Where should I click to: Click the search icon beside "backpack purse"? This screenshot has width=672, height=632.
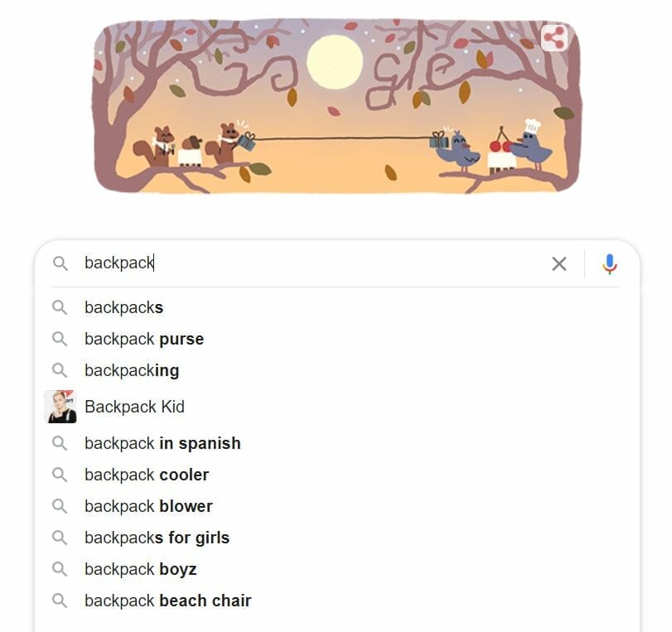[60, 339]
